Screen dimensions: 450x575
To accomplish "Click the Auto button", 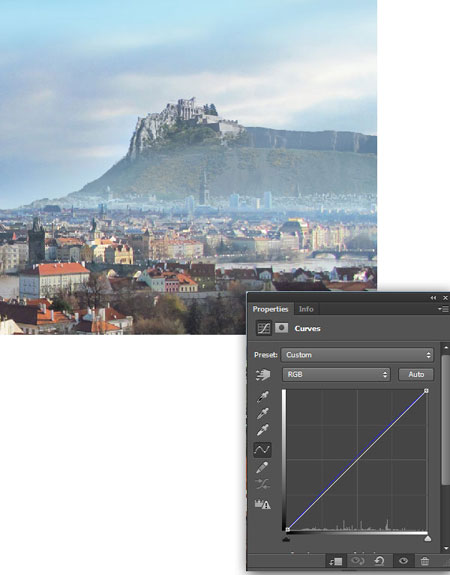I will click(x=416, y=374).
